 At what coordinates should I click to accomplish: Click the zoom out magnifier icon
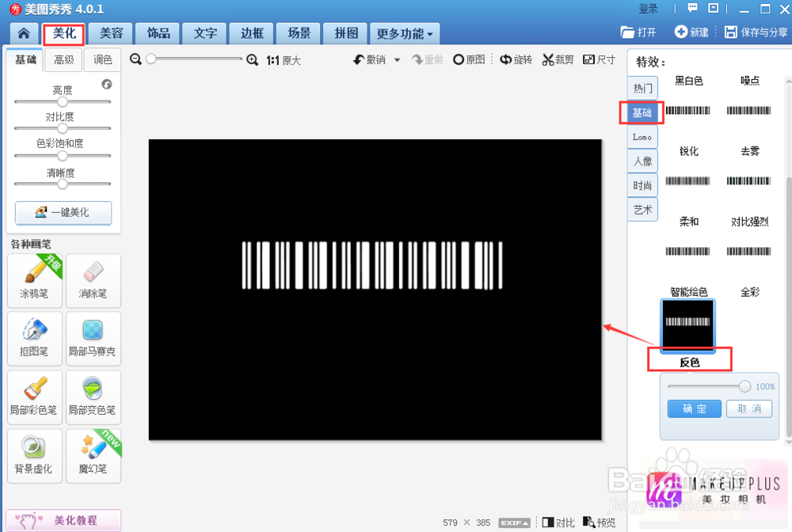(135, 59)
